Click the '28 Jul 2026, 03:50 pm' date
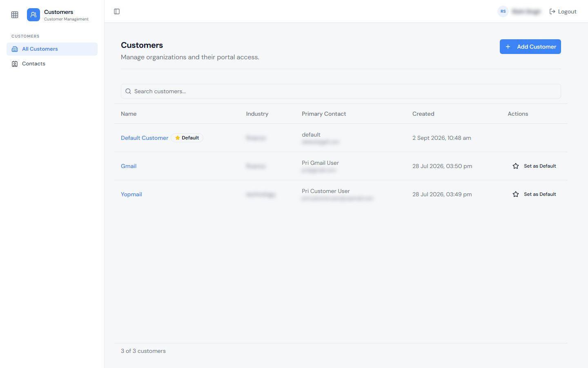This screenshot has height=368, width=588. pyautogui.click(x=442, y=166)
